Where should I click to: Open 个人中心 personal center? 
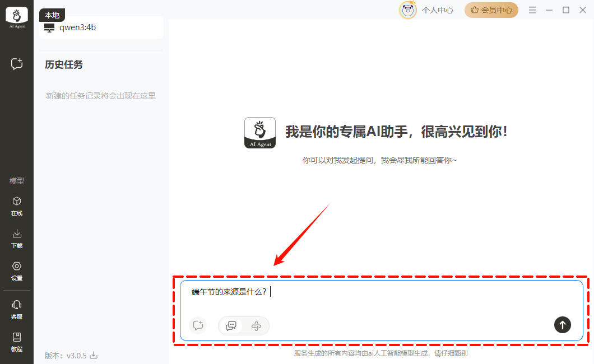click(437, 10)
